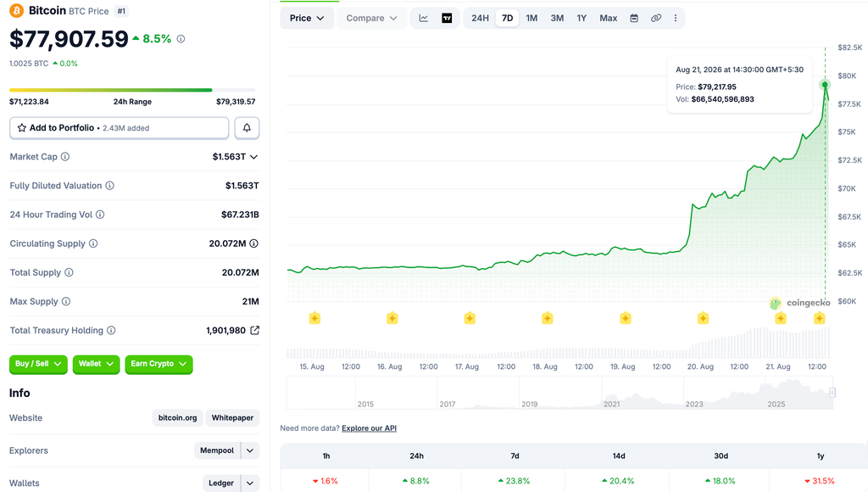
Task: Switch to TradingView chart icon
Action: click(447, 19)
